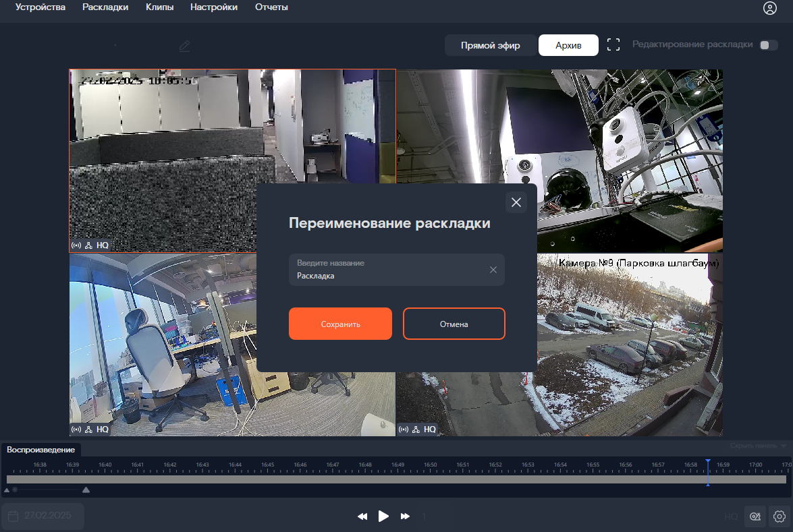Viewport: 793px width, 532px height.
Task: Toggle HQ on the parking camera tile
Action: (x=430, y=430)
